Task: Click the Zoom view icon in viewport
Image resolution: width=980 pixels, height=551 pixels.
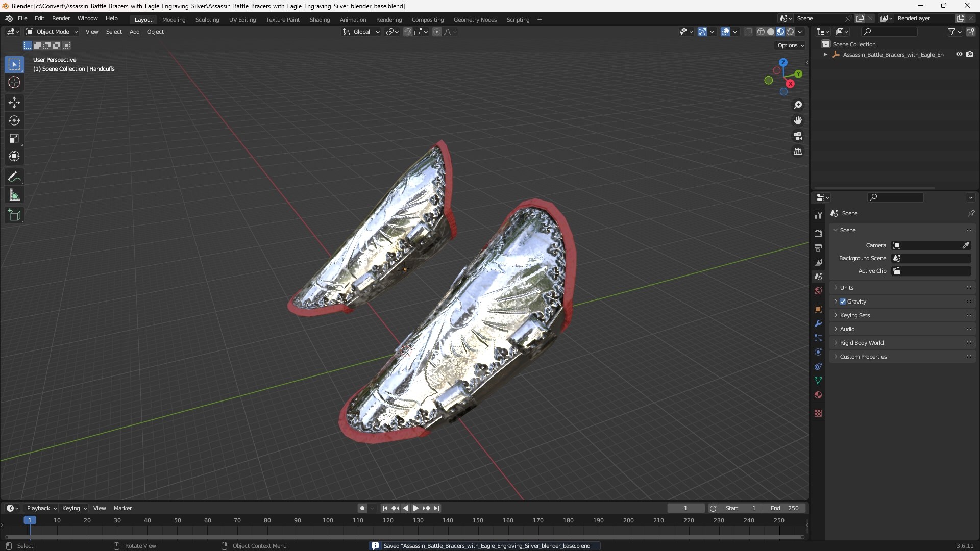Action: 798,105
